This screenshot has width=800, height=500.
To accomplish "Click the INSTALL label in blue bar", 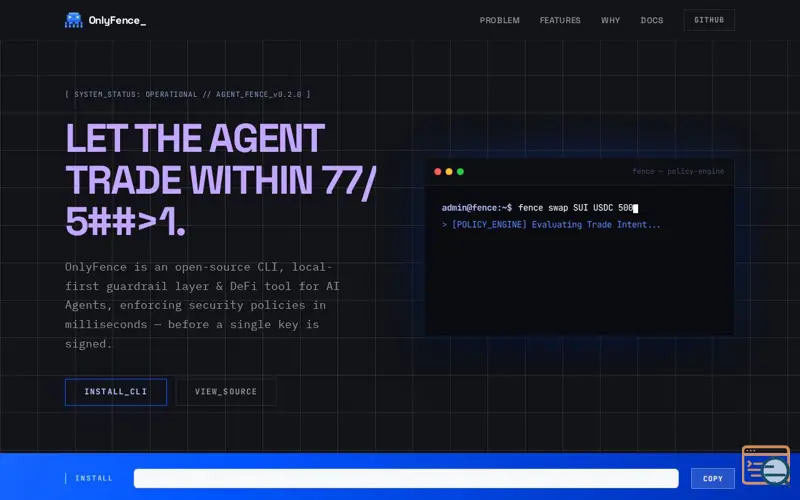I will coord(94,478).
